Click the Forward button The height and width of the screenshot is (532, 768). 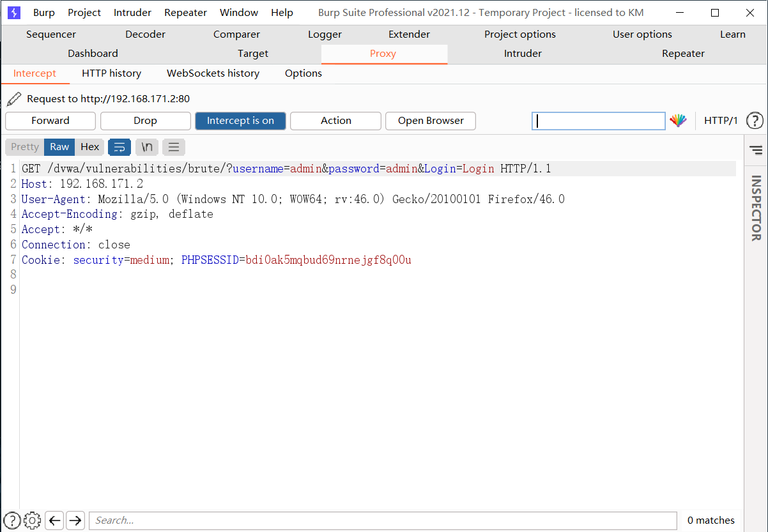tap(50, 121)
